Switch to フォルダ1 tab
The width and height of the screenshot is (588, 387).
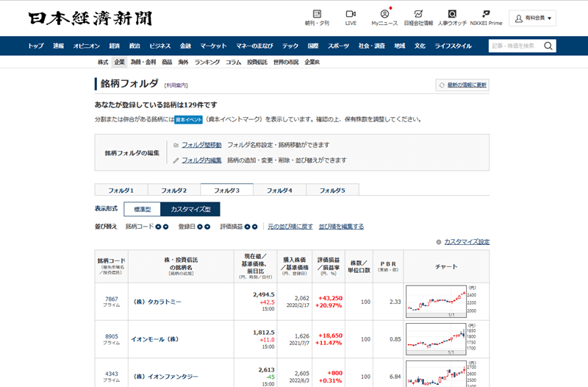(x=121, y=190)
